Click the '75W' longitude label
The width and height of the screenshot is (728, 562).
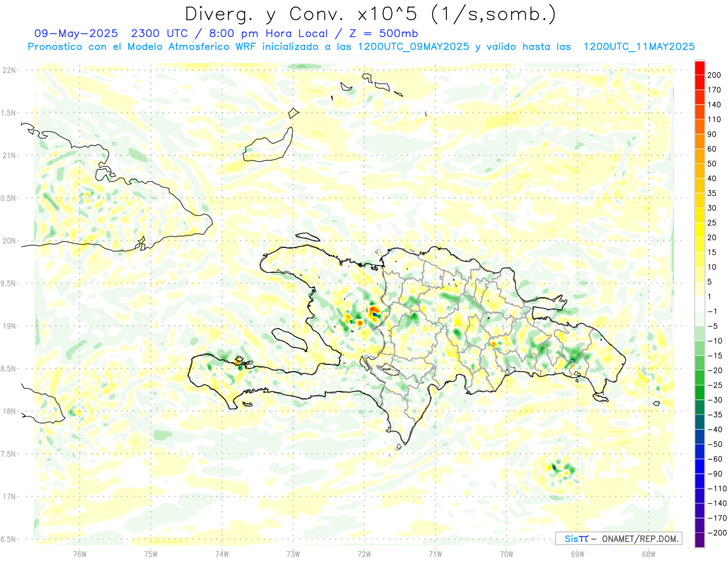[151, 554]
